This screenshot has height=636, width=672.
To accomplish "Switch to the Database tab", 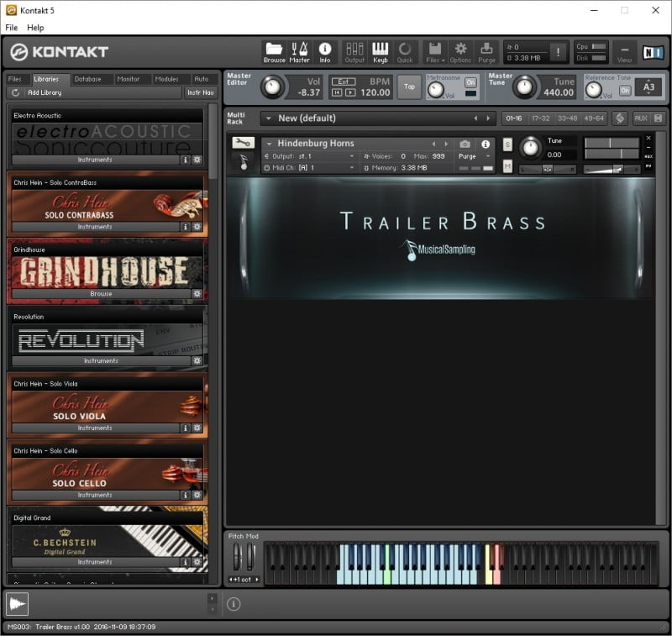I will click(87, 79).
